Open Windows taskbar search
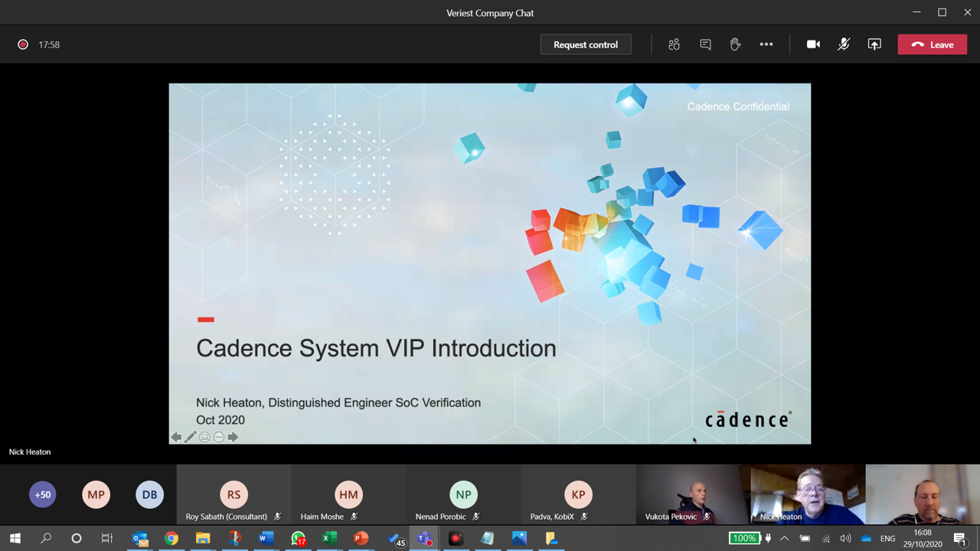 [x=46, y=538]
